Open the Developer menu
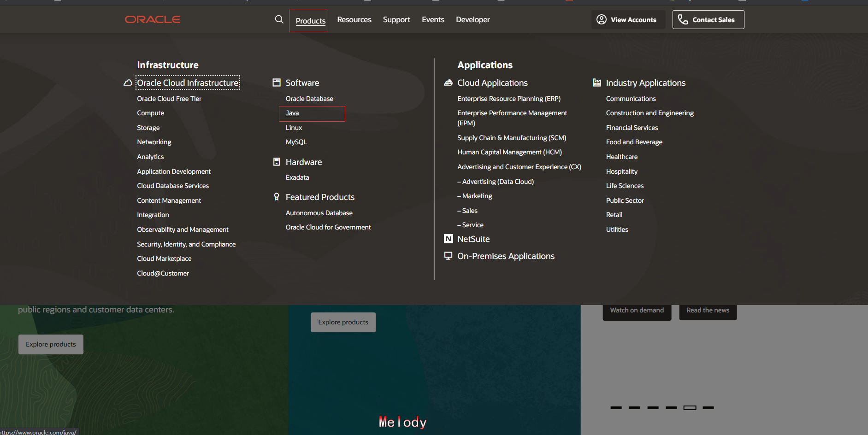The height and width of the screenshot is (435, 868). (472, 19)
